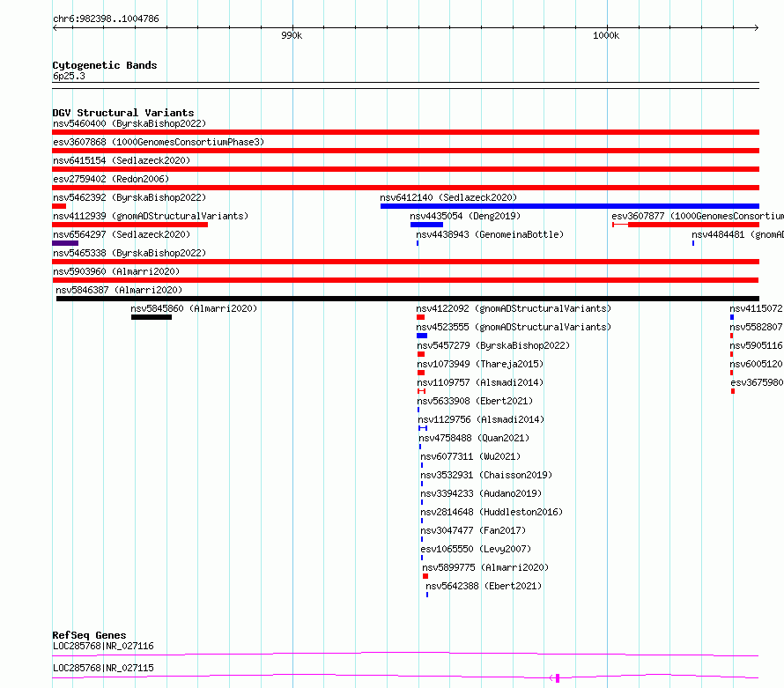Click the 990k ruler tick label
The width and height of the screenshot is (784, 688).
click(292, 35)
